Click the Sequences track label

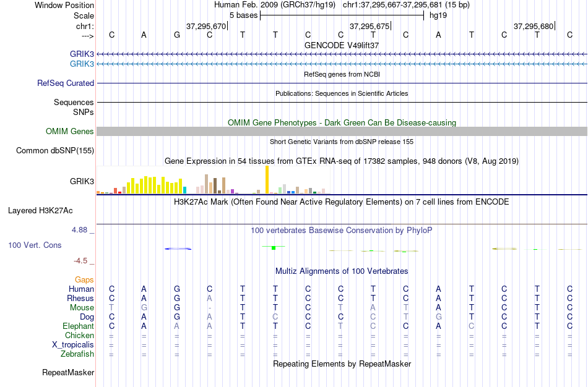click(74, 102)
